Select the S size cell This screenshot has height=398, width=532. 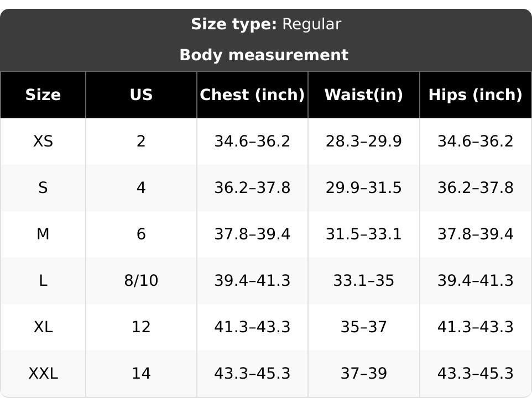click(x=43, y=187)
